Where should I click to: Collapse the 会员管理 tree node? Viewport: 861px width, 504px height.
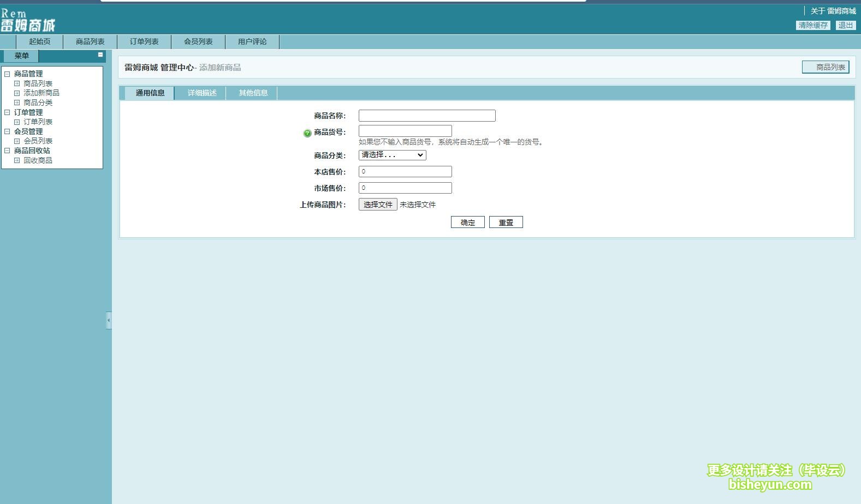coord(7,131)
